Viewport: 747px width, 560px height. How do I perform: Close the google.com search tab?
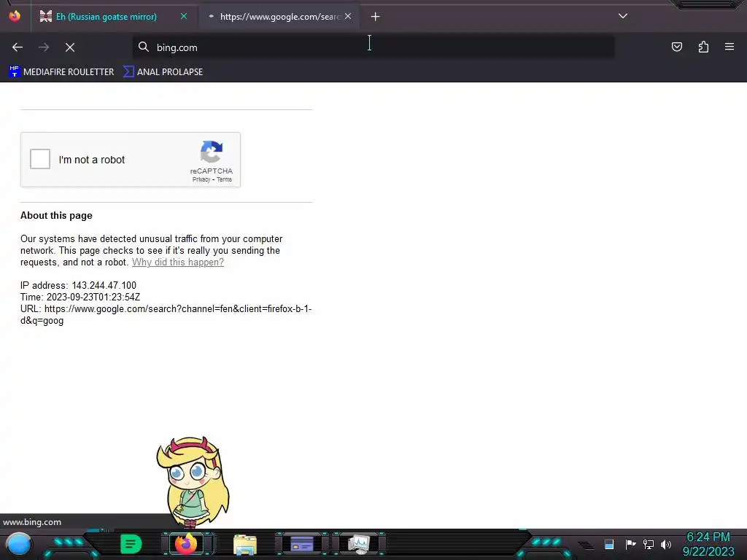click(x=348, y=16)
